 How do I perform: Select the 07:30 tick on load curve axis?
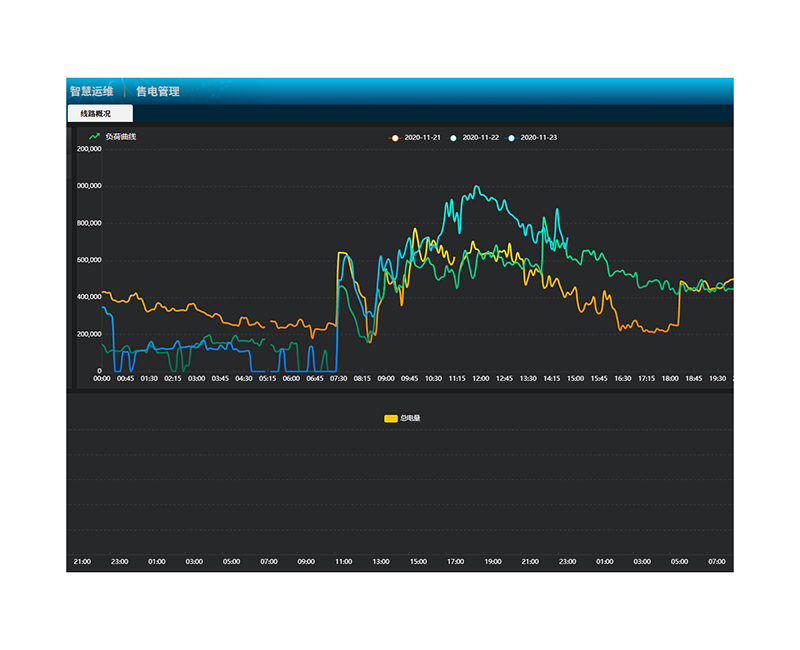tap(338, 378)
